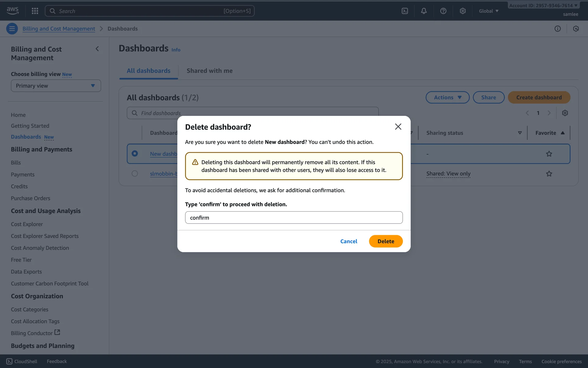Open the notifications bell
The image size is (588, 368).
[424, 11]
